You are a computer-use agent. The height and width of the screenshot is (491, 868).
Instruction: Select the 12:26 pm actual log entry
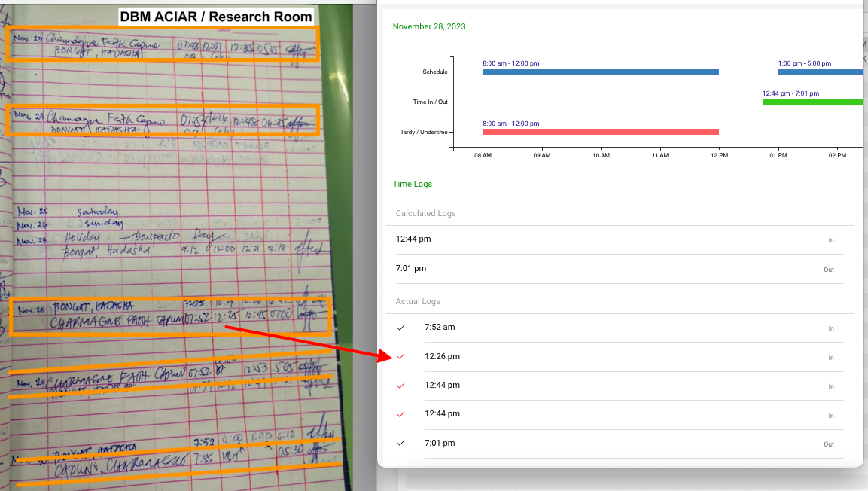point(442,357)
